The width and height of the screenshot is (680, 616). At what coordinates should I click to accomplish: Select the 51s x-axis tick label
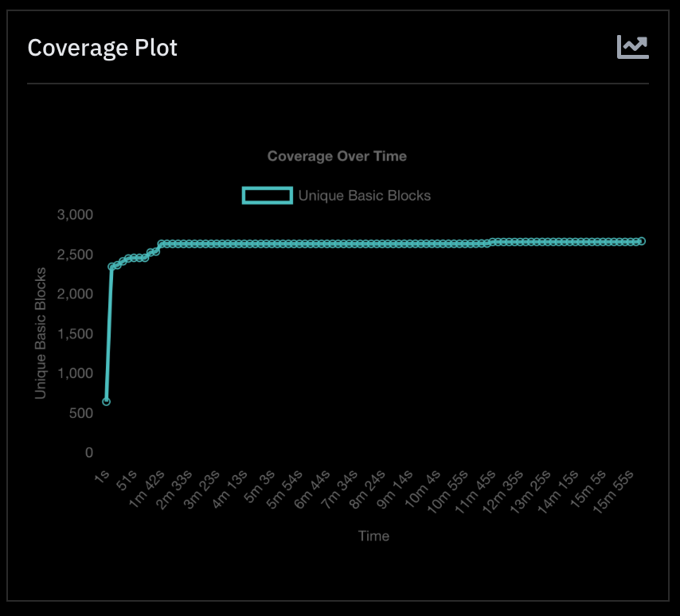(127, 481)
